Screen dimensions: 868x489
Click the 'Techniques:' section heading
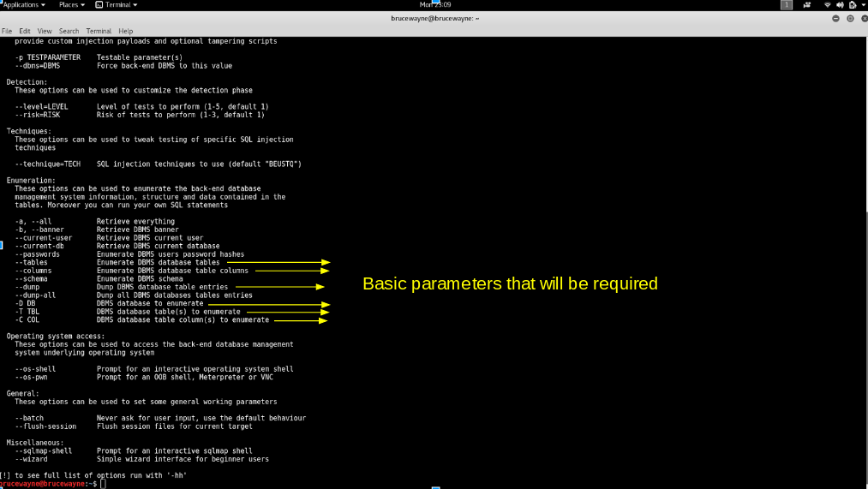(x=29, y=131)
